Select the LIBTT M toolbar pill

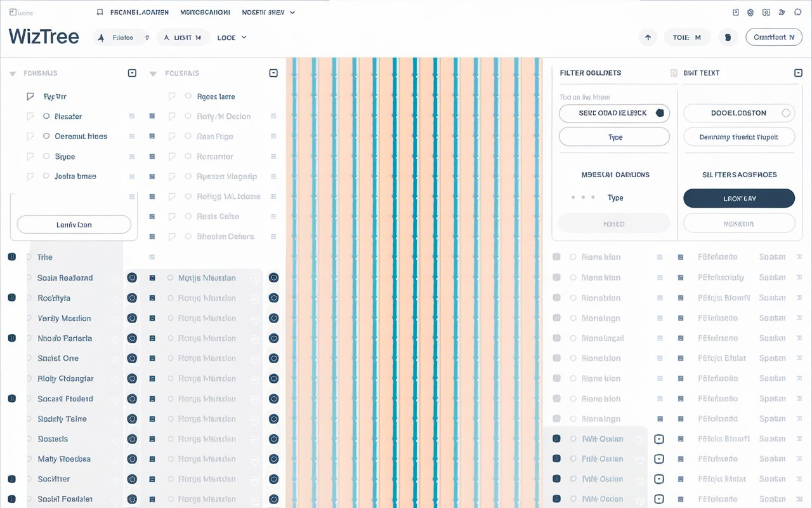(x=183, y=37)
